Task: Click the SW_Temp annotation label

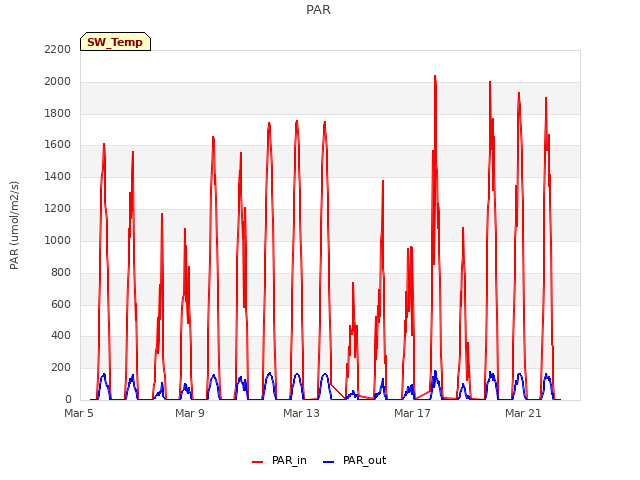Action: tap(115, 42)
